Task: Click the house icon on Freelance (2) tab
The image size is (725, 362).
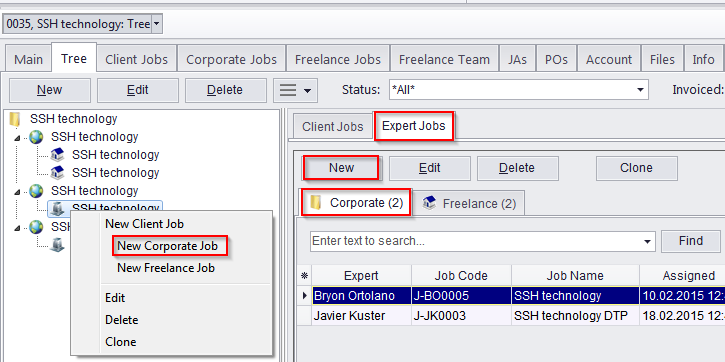Action: (x=430, y=203)
